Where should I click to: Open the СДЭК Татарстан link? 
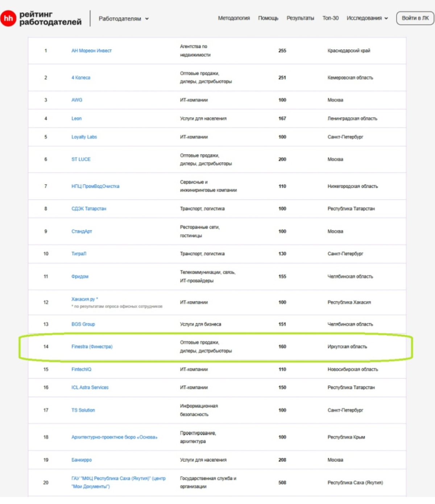point(89,209)
